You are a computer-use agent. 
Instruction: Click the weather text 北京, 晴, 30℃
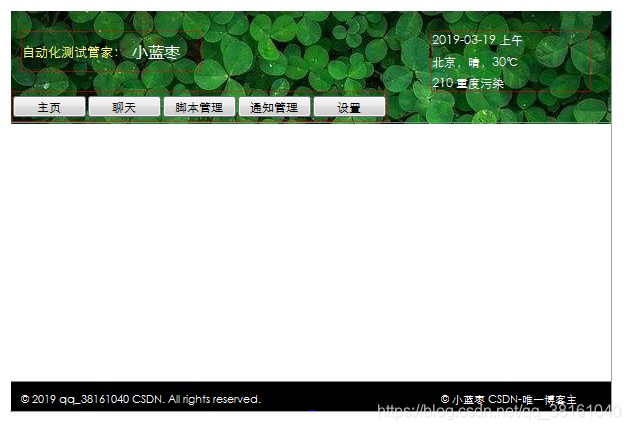[x=475, y=62]
